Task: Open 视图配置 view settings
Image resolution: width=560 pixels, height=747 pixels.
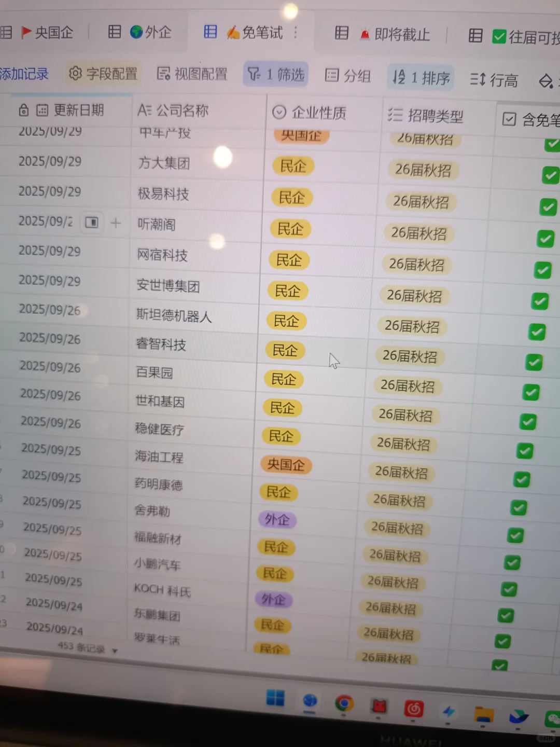Action: click(x=192, y=74)
